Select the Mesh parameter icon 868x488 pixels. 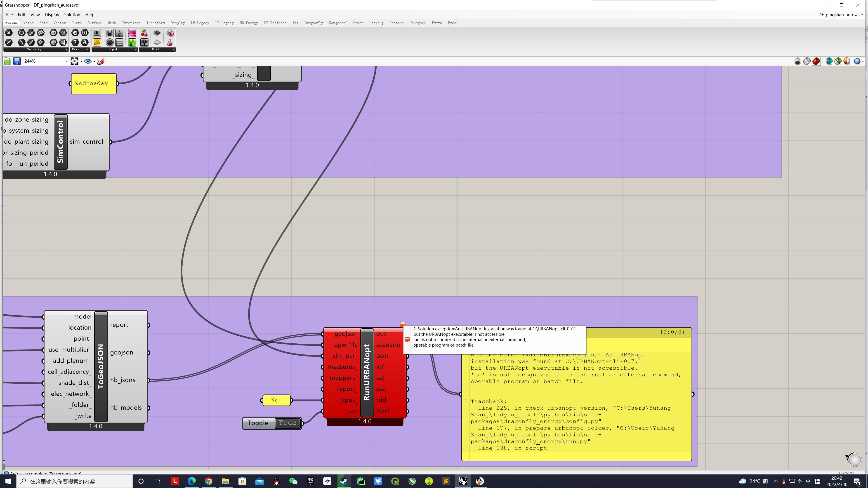63,33
